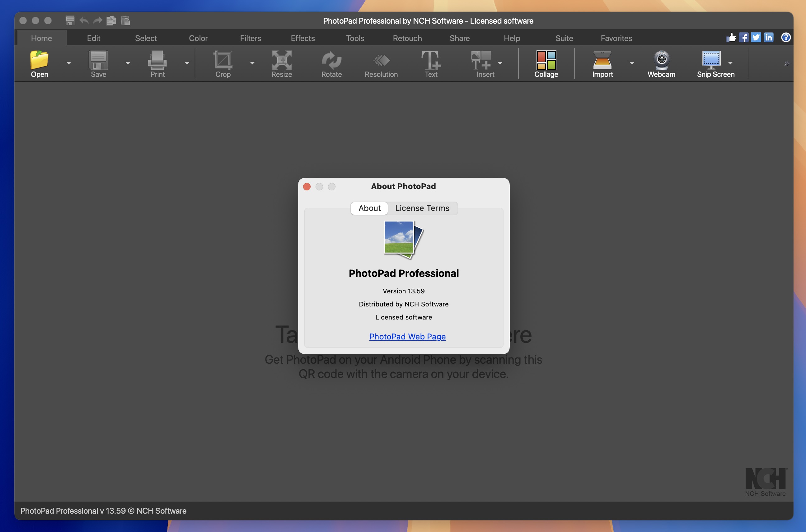This screenshot has height=532, width=806.
Task: Expand the Crop dropdown arrow
Action: click(x=252, y=63)
